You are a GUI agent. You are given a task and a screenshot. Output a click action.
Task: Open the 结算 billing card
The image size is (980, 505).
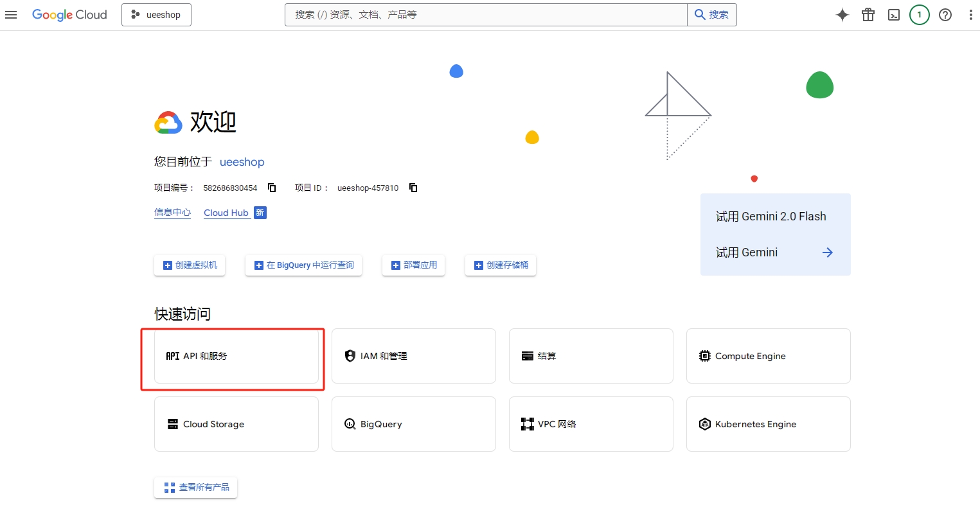(x=591, y=356)
